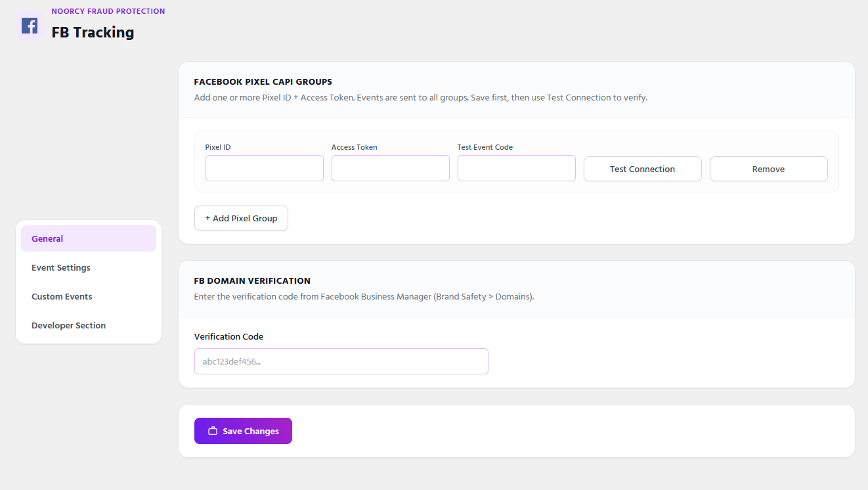Click Facebook Pixel CAPI Groups heading
Viewport: 868px width, 490px height.
tap(263, 82)
